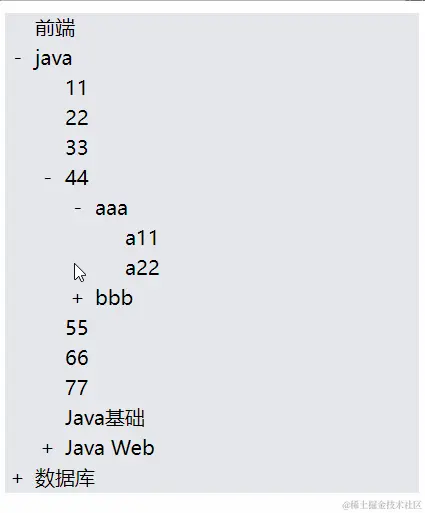This screenshot has width=425, height=513.
Task: Select the 前端 tree item
Action: tap(55, 28)
